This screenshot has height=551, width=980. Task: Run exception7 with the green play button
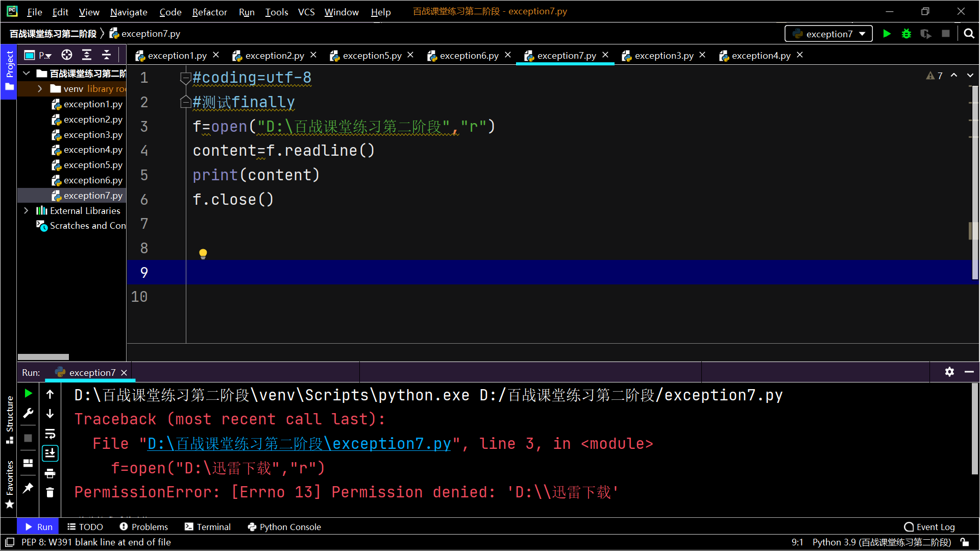click(x=887, y=34)
